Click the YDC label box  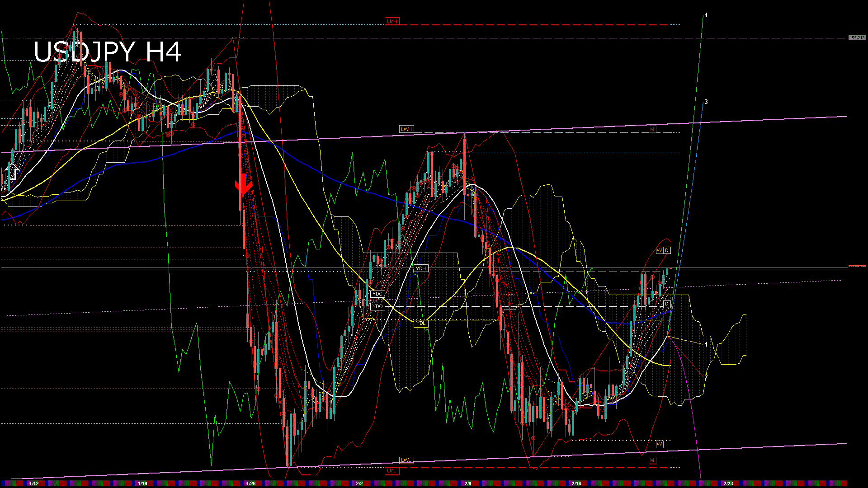coord(377,294)
